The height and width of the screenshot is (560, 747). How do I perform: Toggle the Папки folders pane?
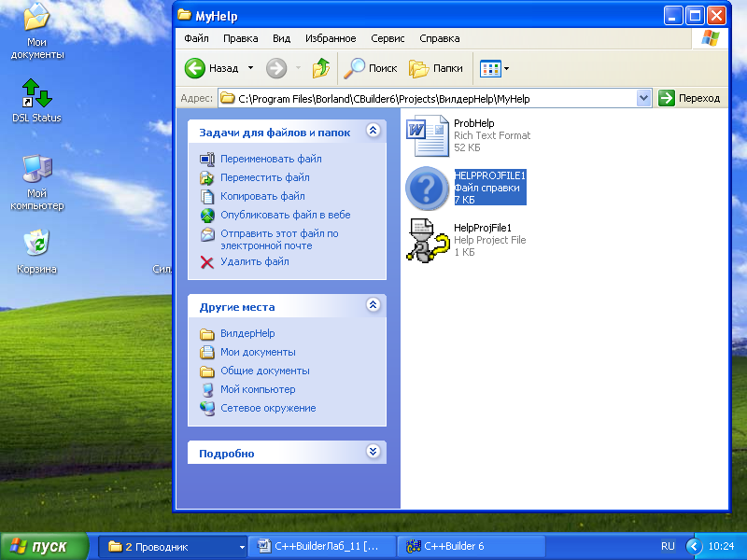[435, 68]
